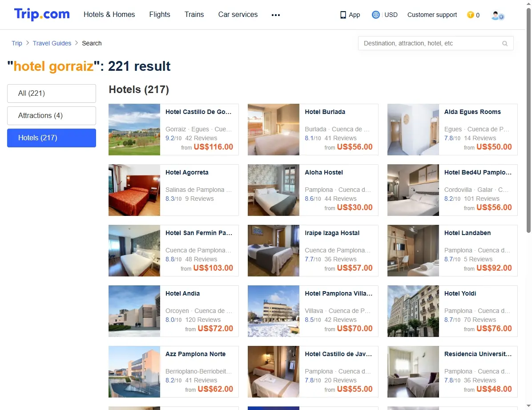This screenshot has width=532, height=410.
Task: Open Azz Pamplona Norte photo
Action: 134,372
